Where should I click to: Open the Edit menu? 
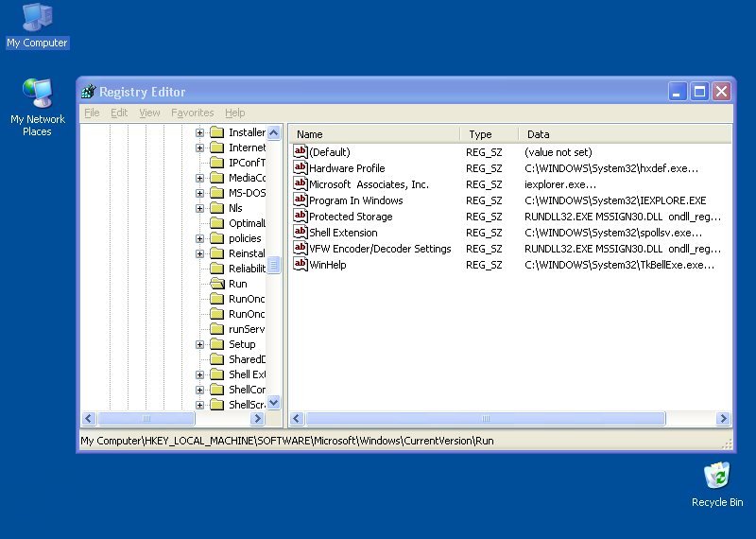[x=119, y=113]
